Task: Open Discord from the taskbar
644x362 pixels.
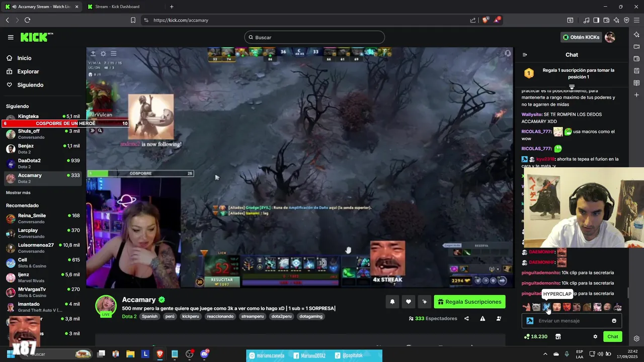Action: pyautogui.click(x=204, y=354)
